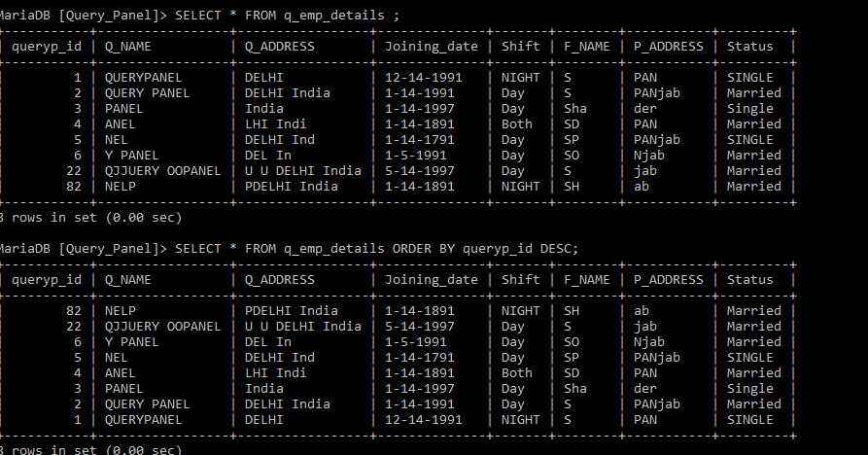Click the LHI Indi address in first table
Image resolution: width=868 pixels, height=455 pixels.
275,123
